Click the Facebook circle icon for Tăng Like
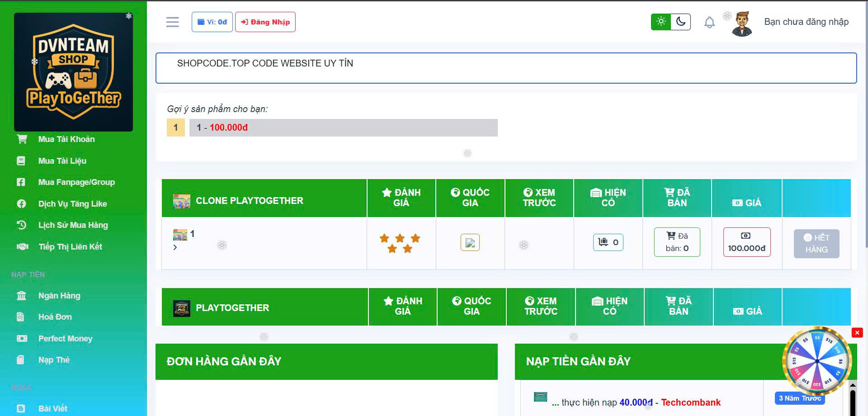Viewport: 868px width, 416px height. [x=21, y=203]
